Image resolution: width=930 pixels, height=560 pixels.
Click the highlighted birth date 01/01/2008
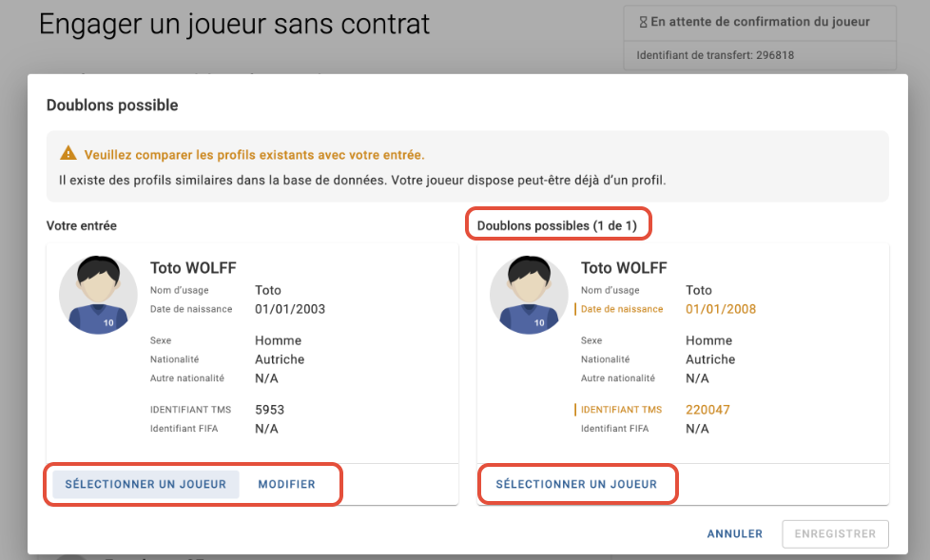point(721,309)
